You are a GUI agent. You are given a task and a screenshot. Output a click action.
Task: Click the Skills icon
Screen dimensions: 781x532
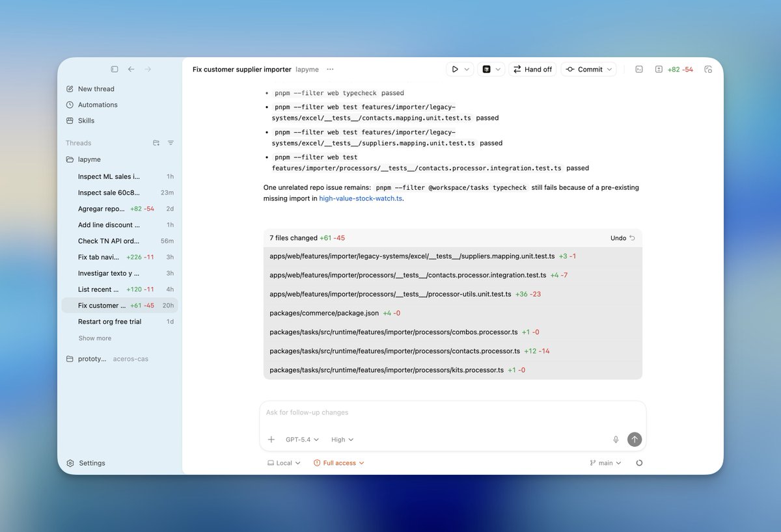70,120
